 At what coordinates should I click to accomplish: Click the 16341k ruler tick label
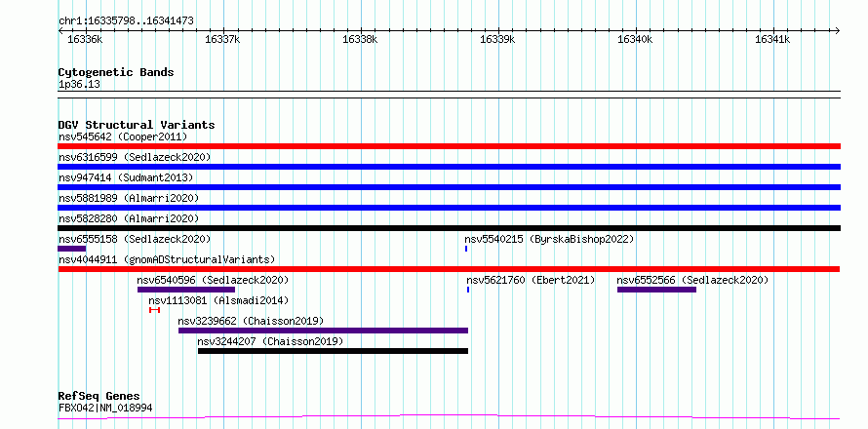pyautogui.click(x=772, y=39)
